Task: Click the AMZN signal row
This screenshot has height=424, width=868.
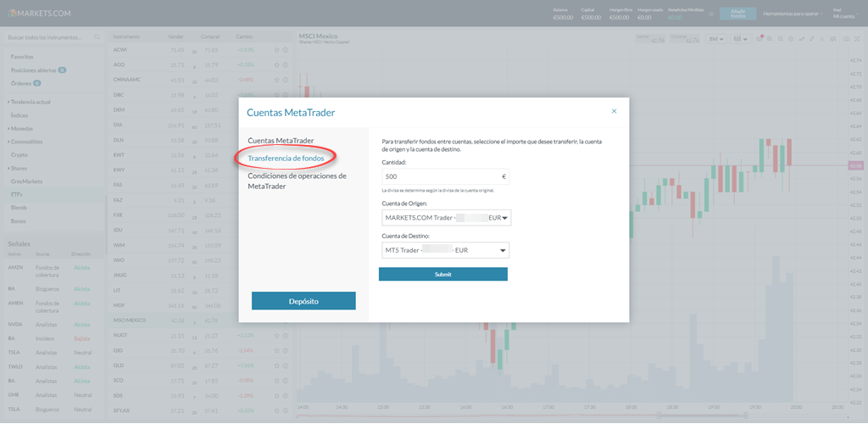Action: pos(53,271)
